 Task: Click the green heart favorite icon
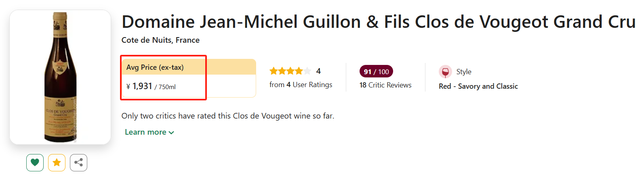pyautogui.click(x=35, y=162)
